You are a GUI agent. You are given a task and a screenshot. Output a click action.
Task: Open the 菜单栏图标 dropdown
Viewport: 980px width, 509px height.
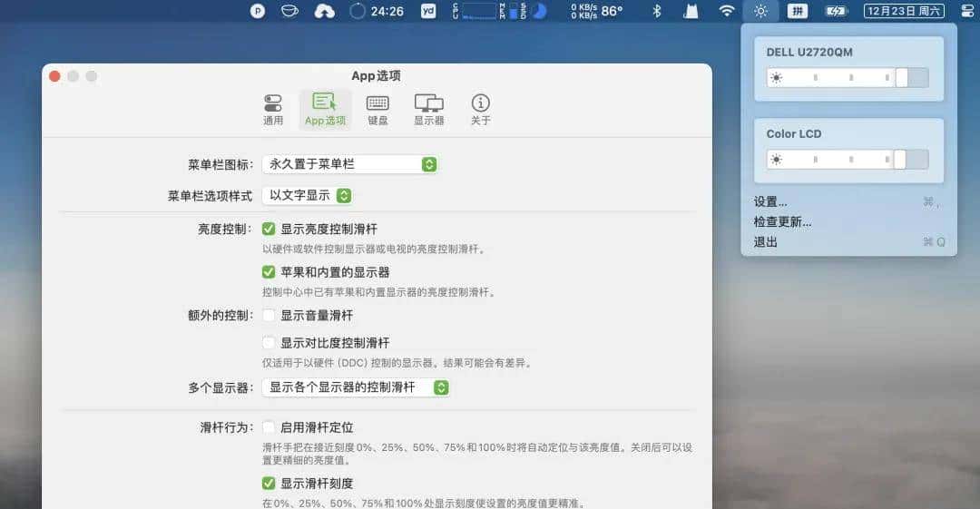[x=350, y=164]
